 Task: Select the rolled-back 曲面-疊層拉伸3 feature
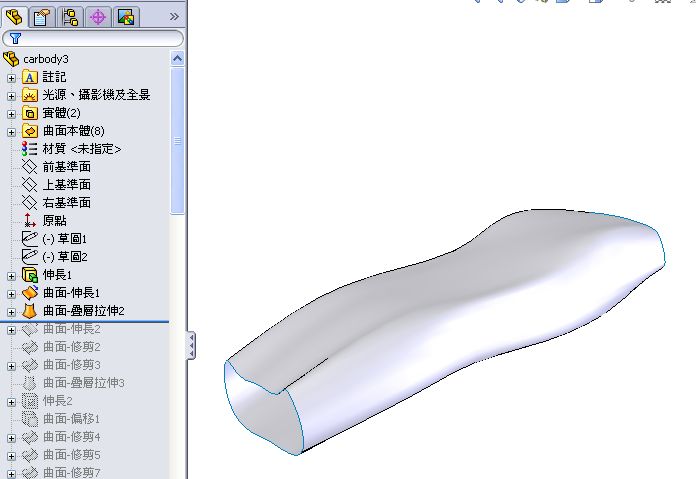click(x=83, y=383)
